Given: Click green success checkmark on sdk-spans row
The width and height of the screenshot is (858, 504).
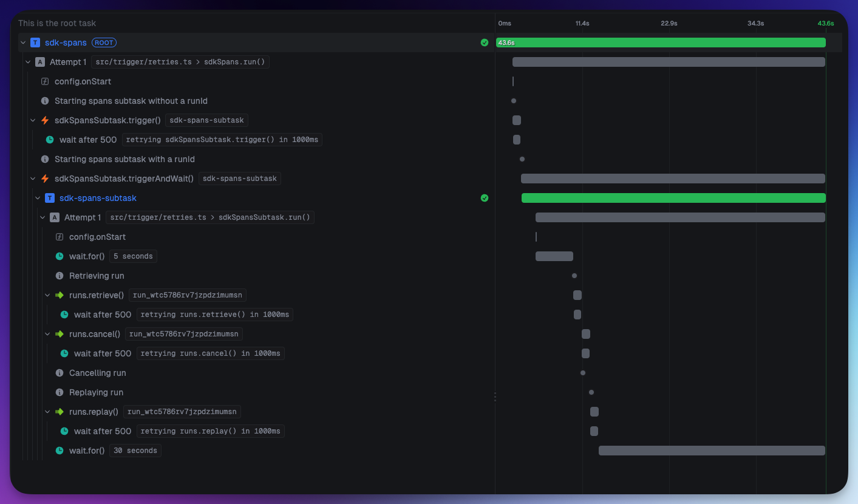Looking at the screenshot, I should [x=485, y=43].
